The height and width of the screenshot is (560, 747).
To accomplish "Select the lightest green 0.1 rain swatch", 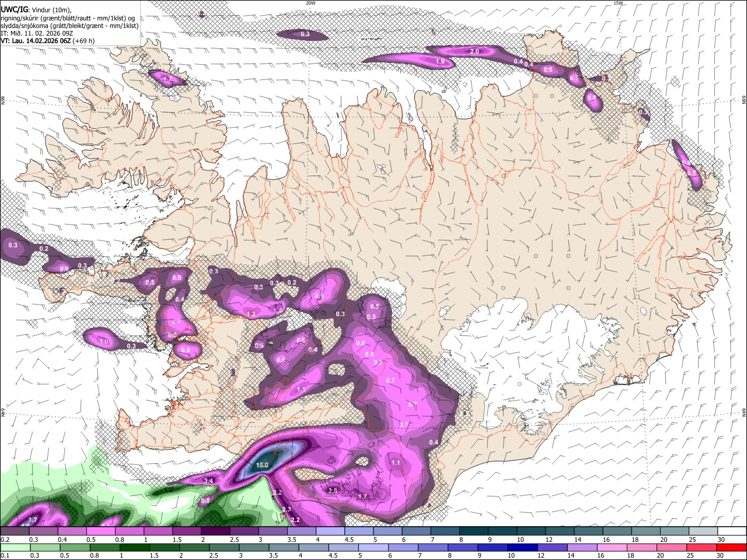I will [x=15, y=547].
